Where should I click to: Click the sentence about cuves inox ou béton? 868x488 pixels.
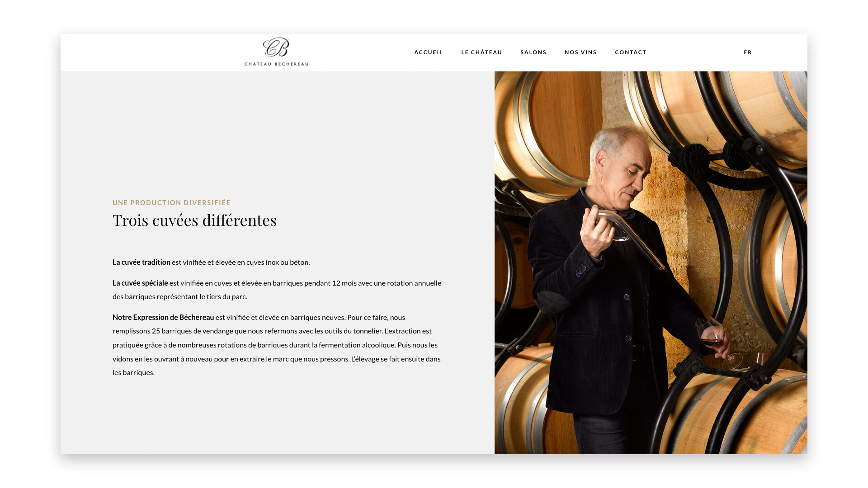coord(211,262)
